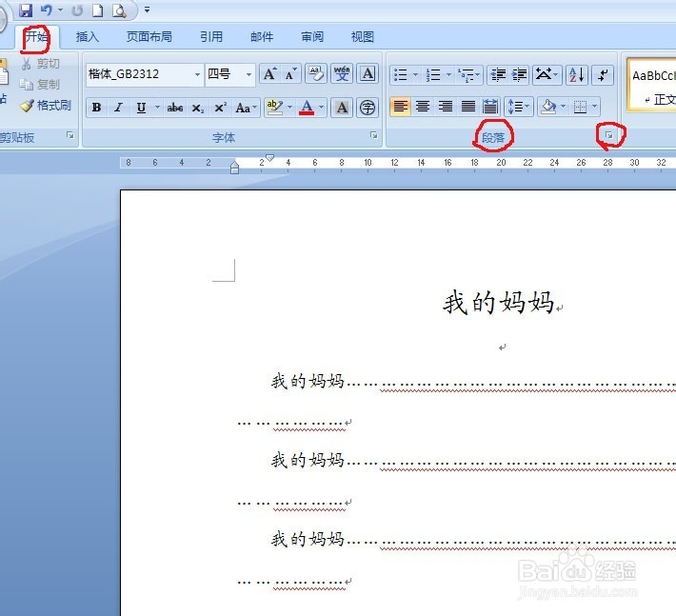Open the 段落 dialog launcher
Screen dimensions: 676x616
609,135
